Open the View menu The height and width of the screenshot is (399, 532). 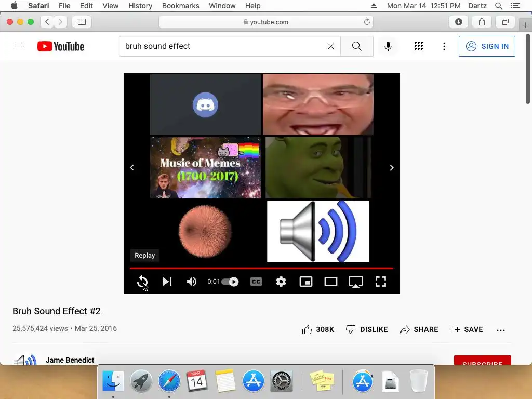point(111,6)
